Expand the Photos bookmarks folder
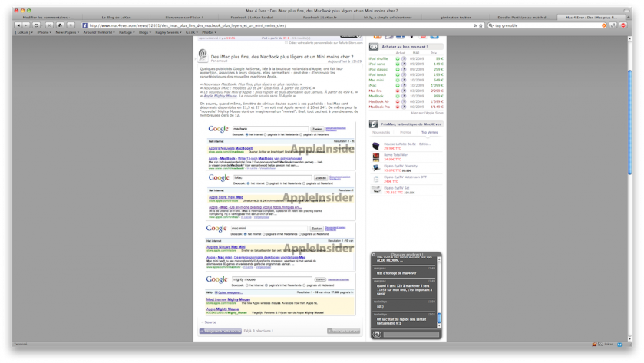The height and width of the screenshot is (363, 644). [209, 32]
